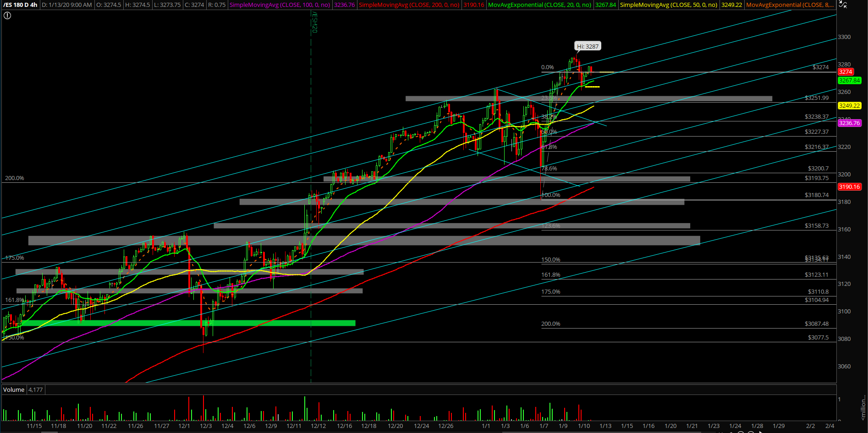
Task: Click the R: 0.75 range value
Action: 217,5
